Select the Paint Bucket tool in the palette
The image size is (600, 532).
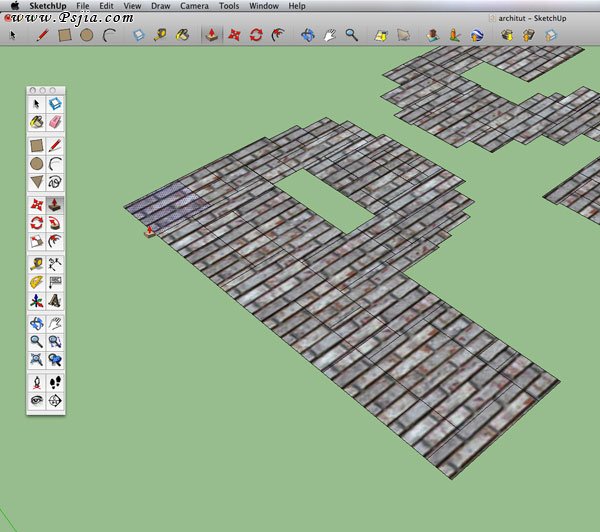pos(36,120)
